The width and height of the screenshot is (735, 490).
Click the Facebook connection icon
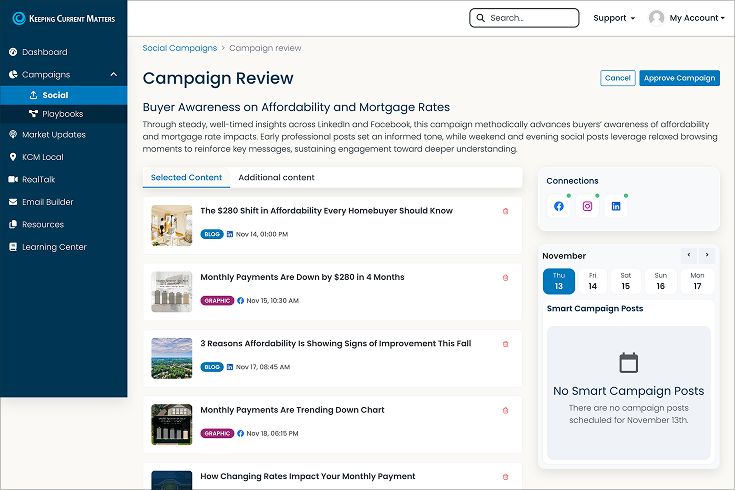558,206
